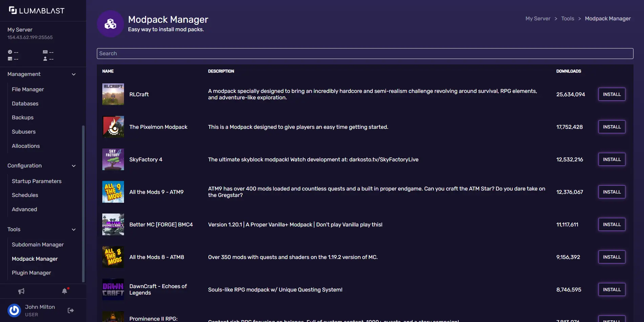
Task: Collapse the Tools section in sidebar
Action: [74, 229]
